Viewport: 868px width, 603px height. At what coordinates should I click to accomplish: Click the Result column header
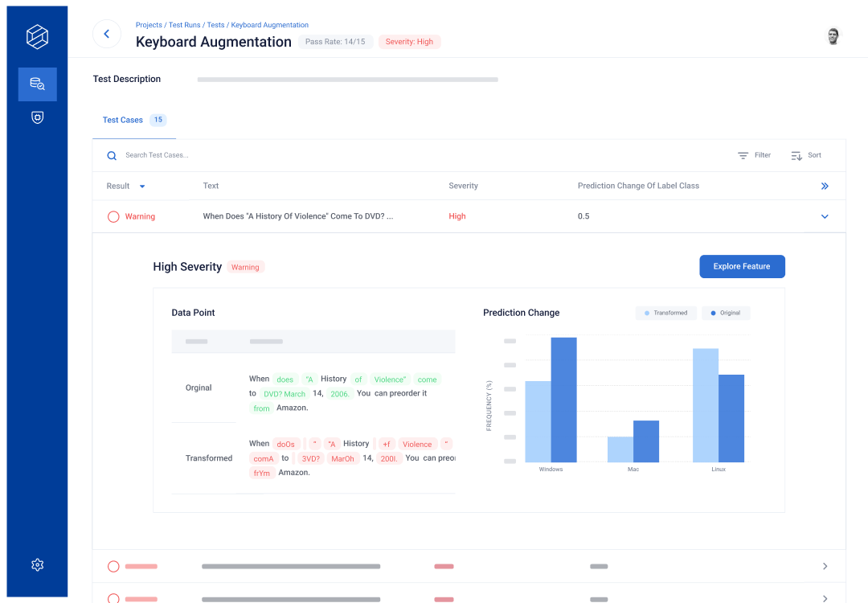118,186
